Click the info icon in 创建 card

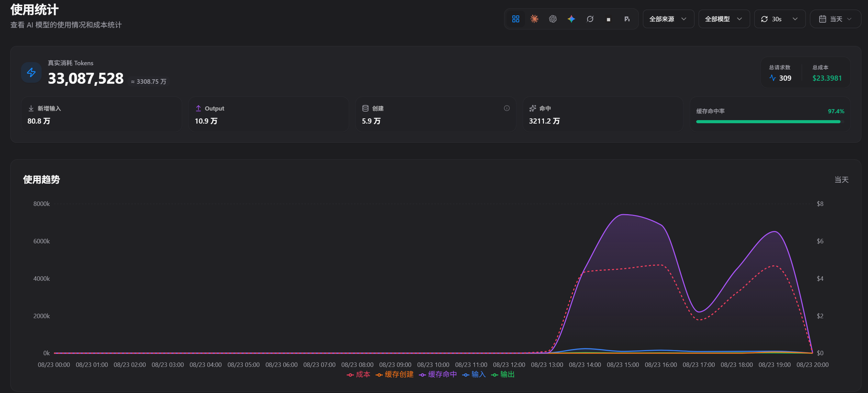[x=507, y=108]
